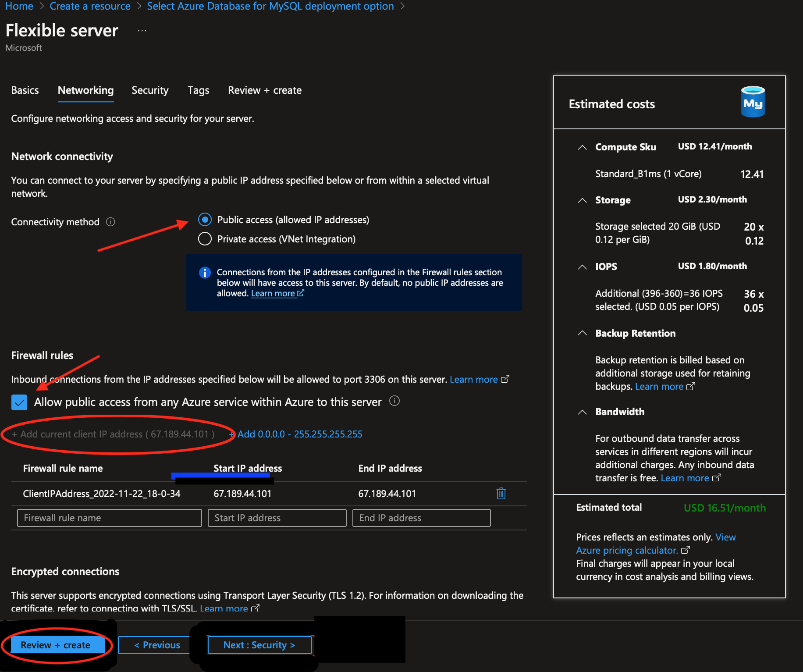This screenshot has height=672, width=803.
Task: Open Learn more link in the blue info box
Action: pos(277,293)
